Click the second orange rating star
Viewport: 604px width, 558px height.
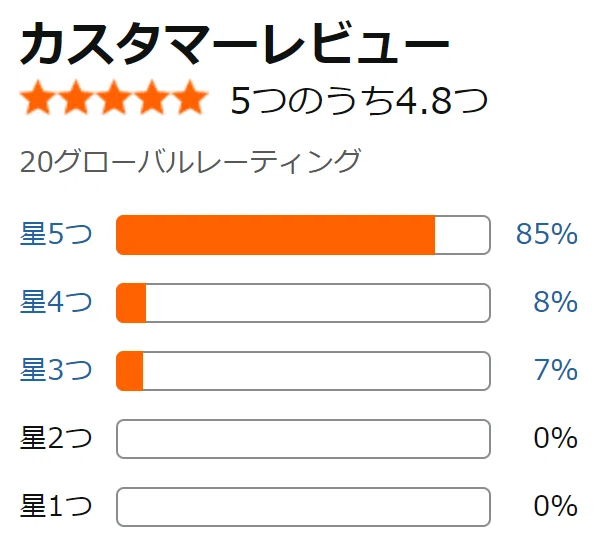[x=76, y=98]
